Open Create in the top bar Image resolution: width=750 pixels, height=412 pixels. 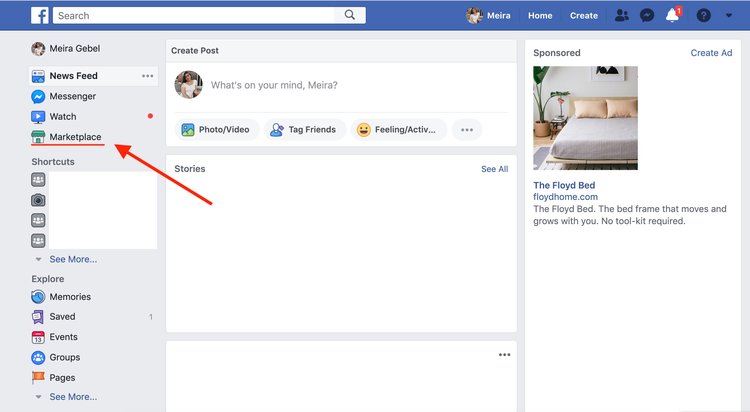pyautogui.click(x=584, y=15)
